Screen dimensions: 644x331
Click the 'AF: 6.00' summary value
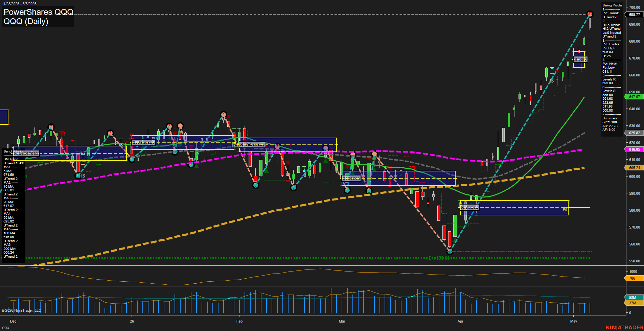(609, 130)
